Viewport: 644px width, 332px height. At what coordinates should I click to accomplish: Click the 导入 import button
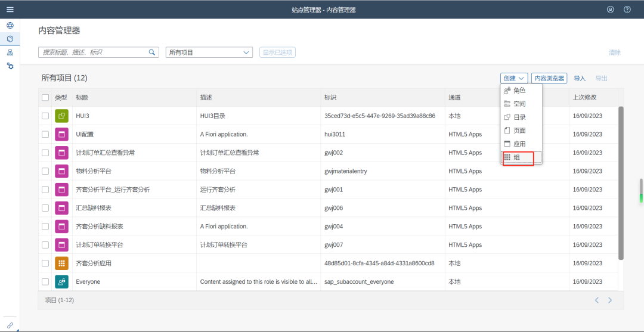[x=580, y=78]
